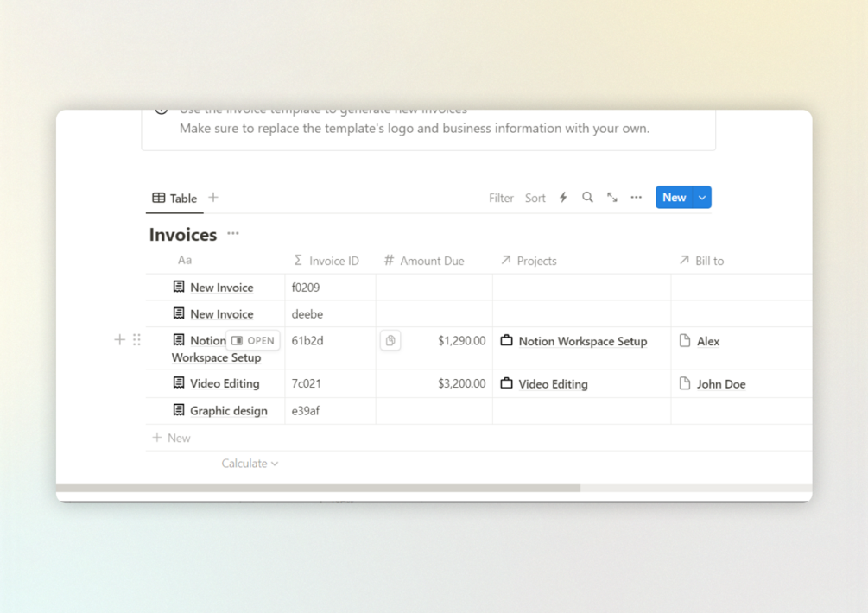Open Video Editing project relation
Viewport: 868px width, 613px height.
point(553,384)
